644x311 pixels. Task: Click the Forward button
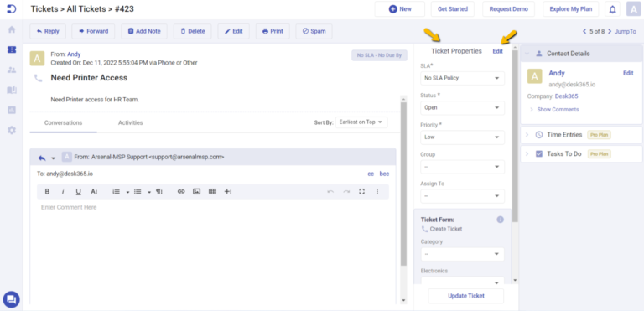(93, 31)
